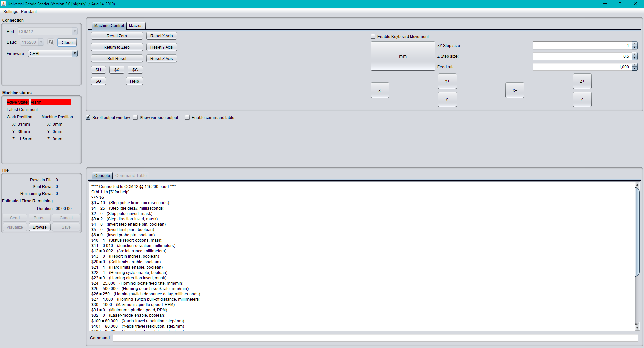Viewport: 644px width, 348px height.
Task: Jog the machine with Y+ button
Action: tap(447, 81)
